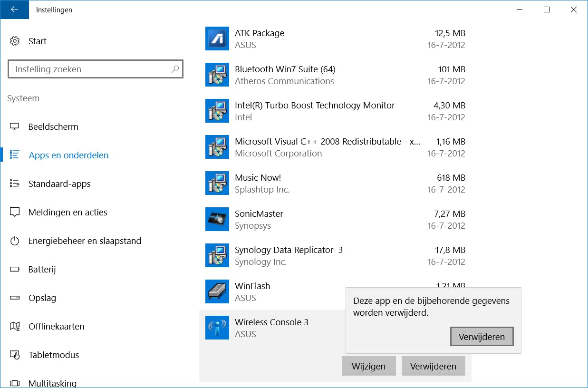Image resolution: width=588 pixels, height=388 pixels.
Task: Open Meldingen en acties settings
Action: pos(67,213)
